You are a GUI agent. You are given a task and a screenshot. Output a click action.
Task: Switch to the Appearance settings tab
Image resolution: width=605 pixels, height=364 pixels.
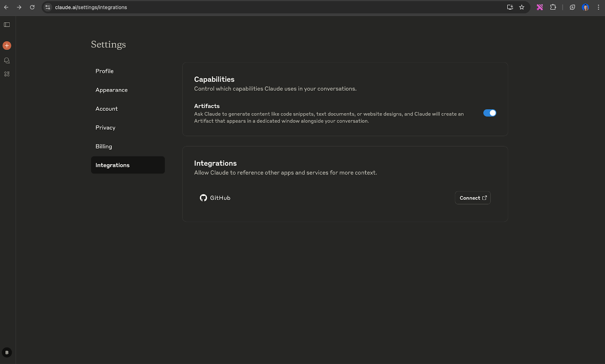click(x=112, y=90)
